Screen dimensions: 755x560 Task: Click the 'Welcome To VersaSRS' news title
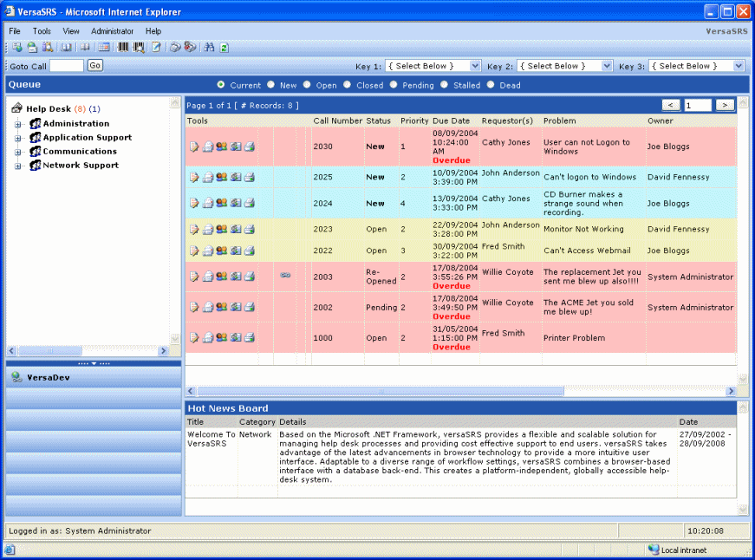pyautogui.click(x=211, y=439)
